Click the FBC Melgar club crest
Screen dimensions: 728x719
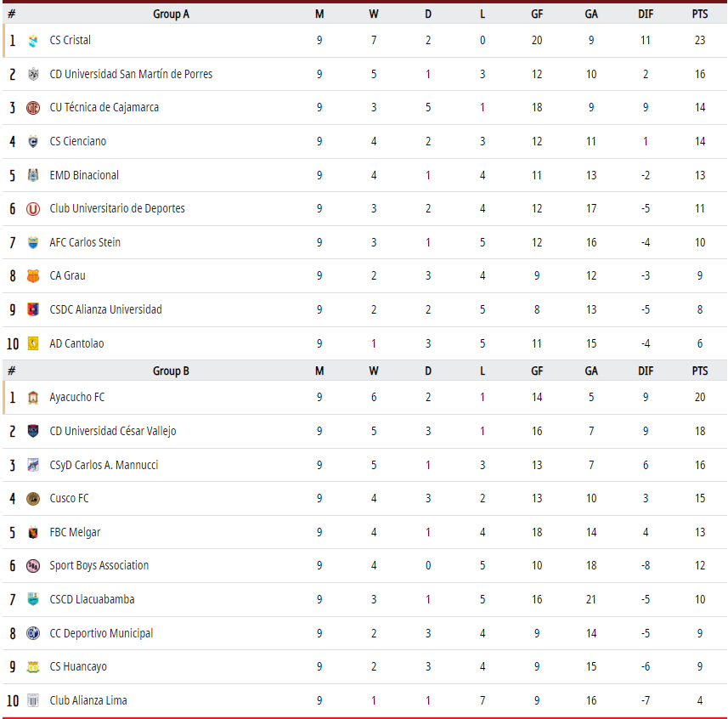click(33, 532)
